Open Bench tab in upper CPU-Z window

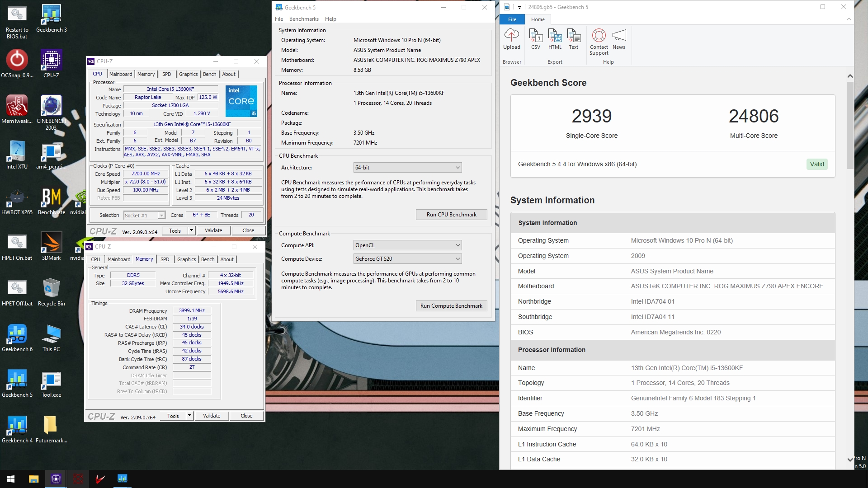(x=209, y=74)
